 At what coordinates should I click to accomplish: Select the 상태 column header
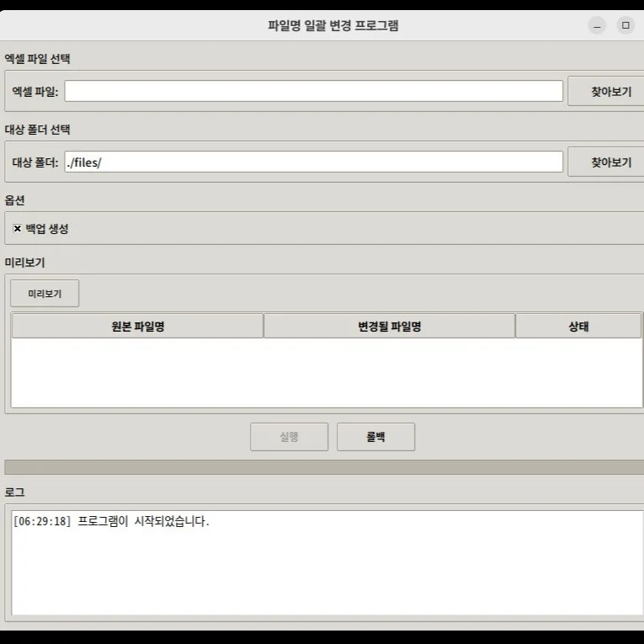tap(578, 326)
